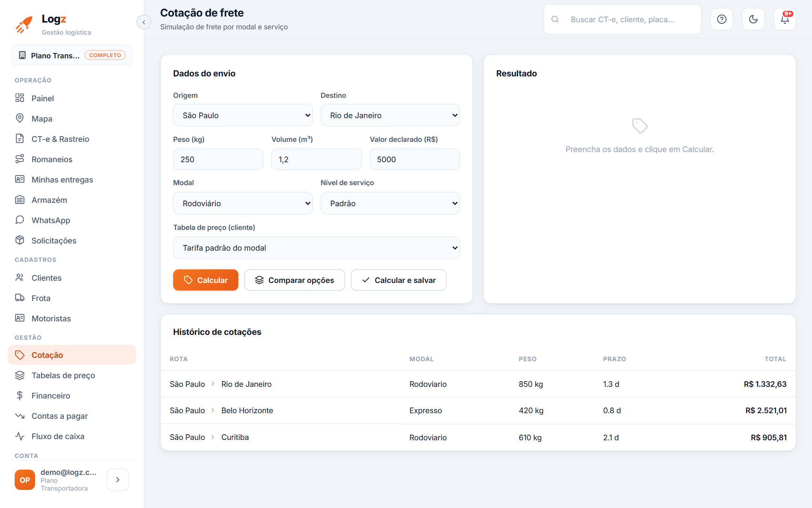Click Comparar opções button
Viewport: 812px width, 508px height.
(x=294, y=280)
